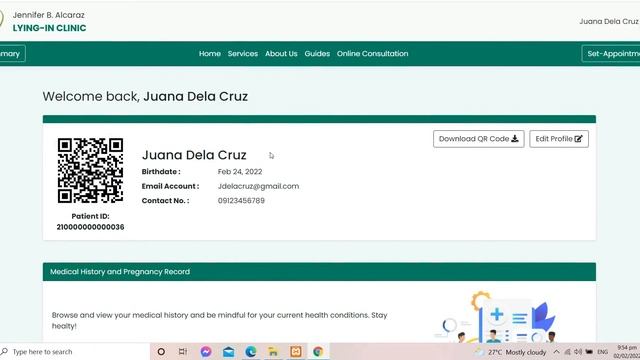This screenshot has height=360, width=640.
Task: Open the taskbar clock and date
Action: click(627, 351)
